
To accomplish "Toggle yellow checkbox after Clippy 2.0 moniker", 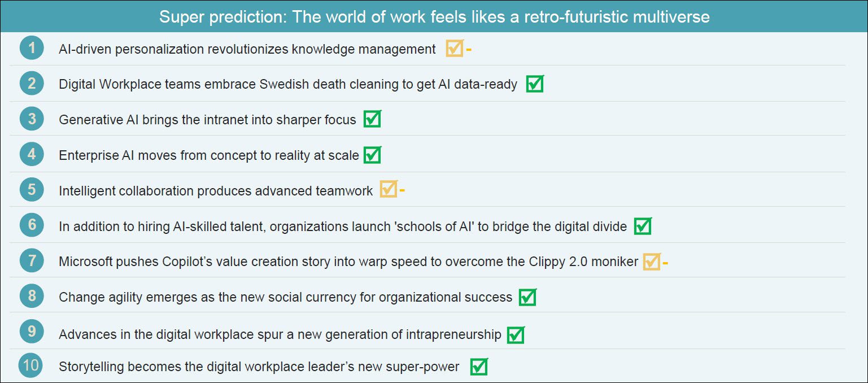I will click(651, 262).
